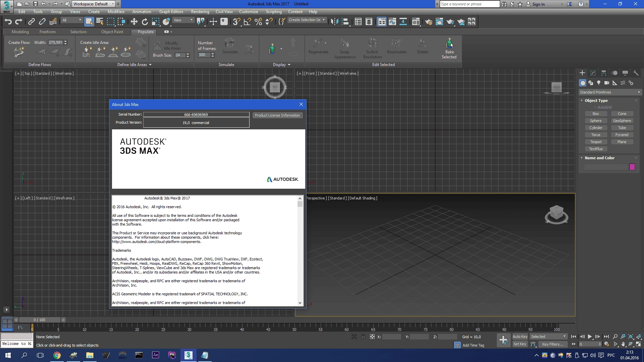Select Helpers category in Create panel
Viewport: 644px width, 362px height.
[x=615, y=83]
